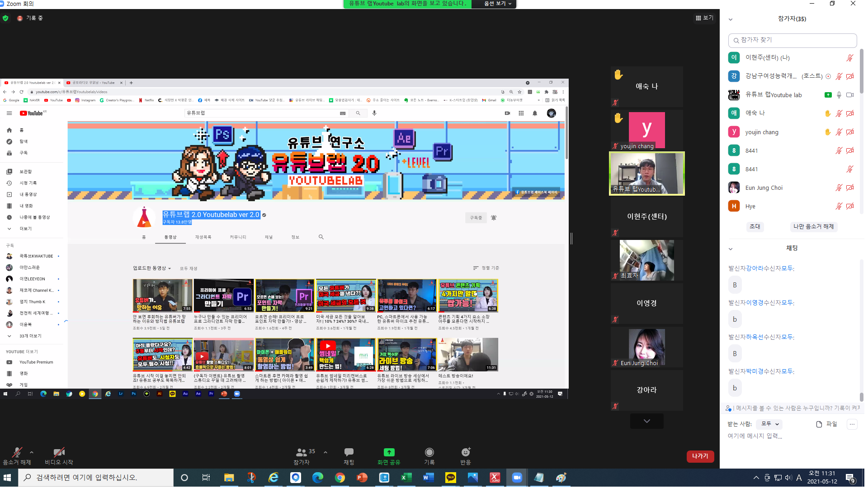The image size is (868, 488).
Task: Click YouTube voice search microphone icon
Action: [374, 113]
